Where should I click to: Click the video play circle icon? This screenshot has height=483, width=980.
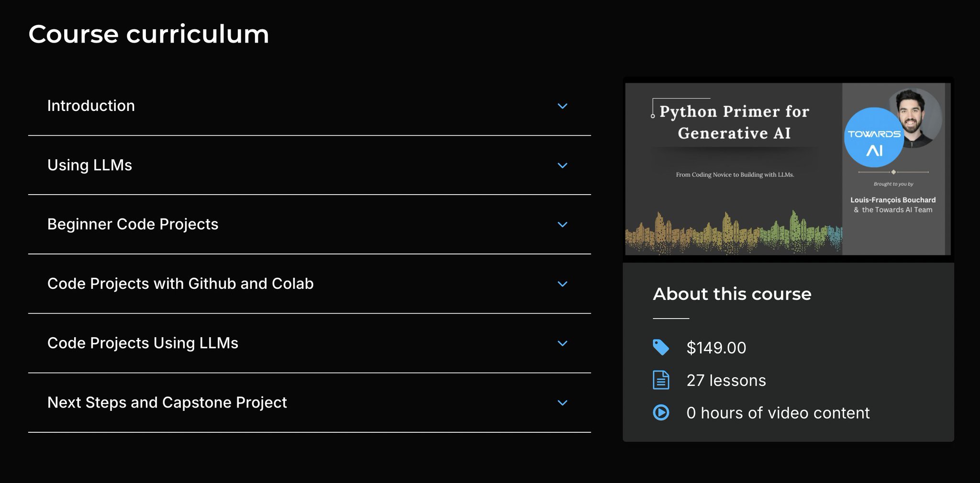tap(661, 412)
